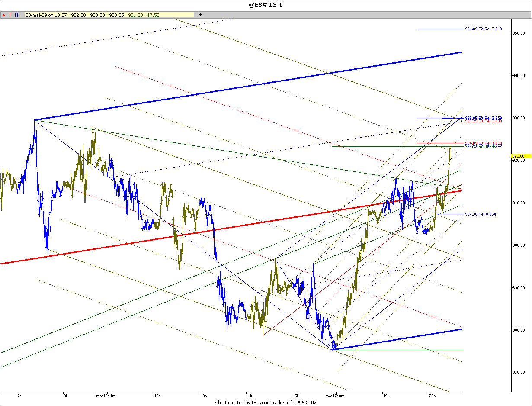This screenshot has width=532, height=406.
Task: Click the 15f date axis label
Action: point(295,396)
